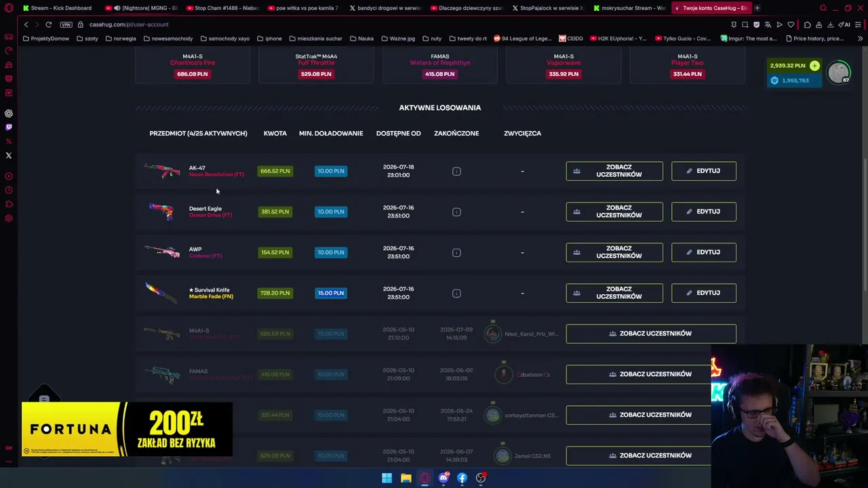The height and width of the screenshot is (488, 868).
Task: View participants of Survival Knife giveaway
Action: point(614,293)
